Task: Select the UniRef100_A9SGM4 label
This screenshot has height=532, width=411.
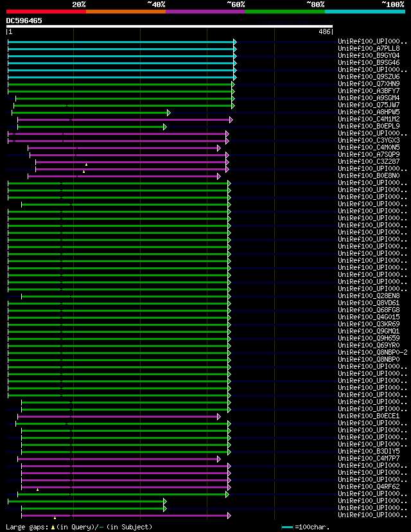Action: (x=369, y=98)
